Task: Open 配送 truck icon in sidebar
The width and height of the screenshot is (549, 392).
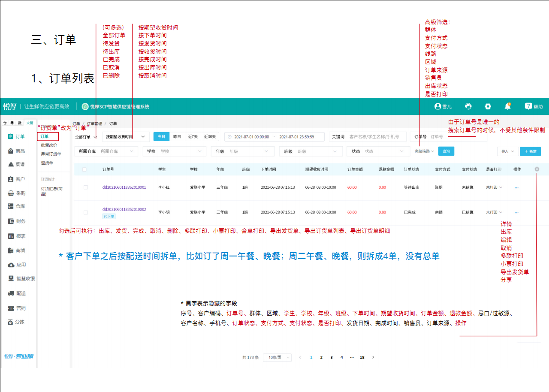Action: coord(11,293)
